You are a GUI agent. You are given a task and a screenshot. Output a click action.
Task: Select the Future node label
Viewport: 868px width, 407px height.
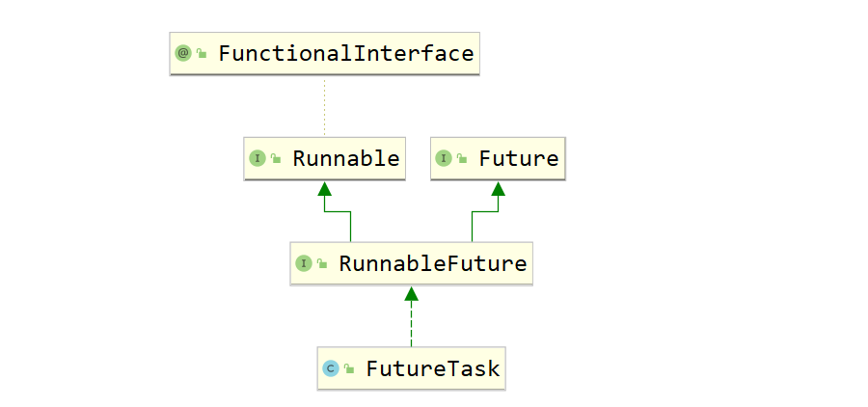pos(519,158)
